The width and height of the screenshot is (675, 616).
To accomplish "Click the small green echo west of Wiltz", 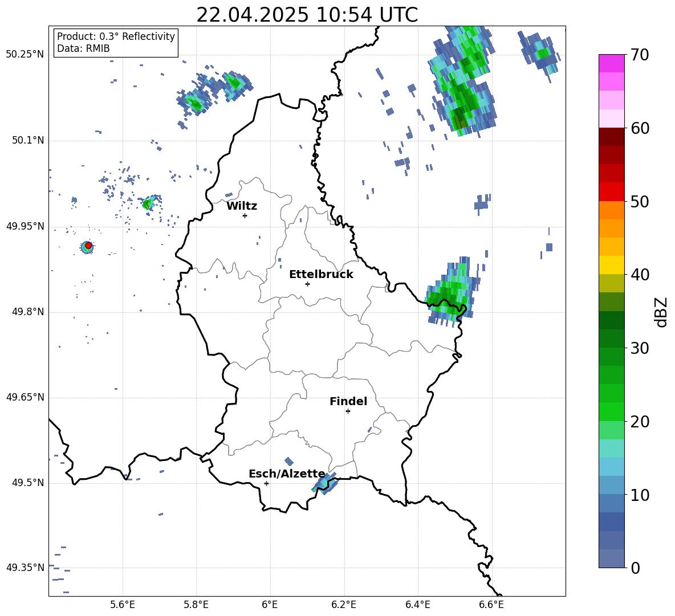I will (x=149, y=203).
